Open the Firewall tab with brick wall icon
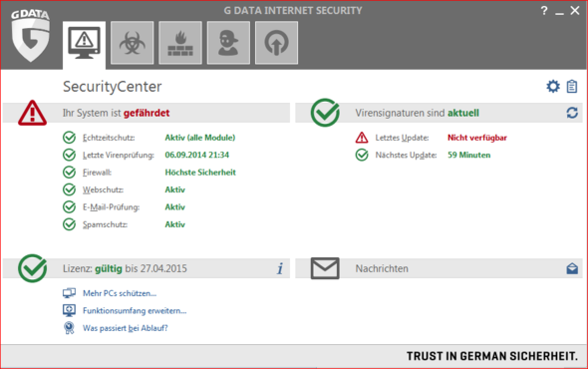The image size is (588, 369). (180, 43)
